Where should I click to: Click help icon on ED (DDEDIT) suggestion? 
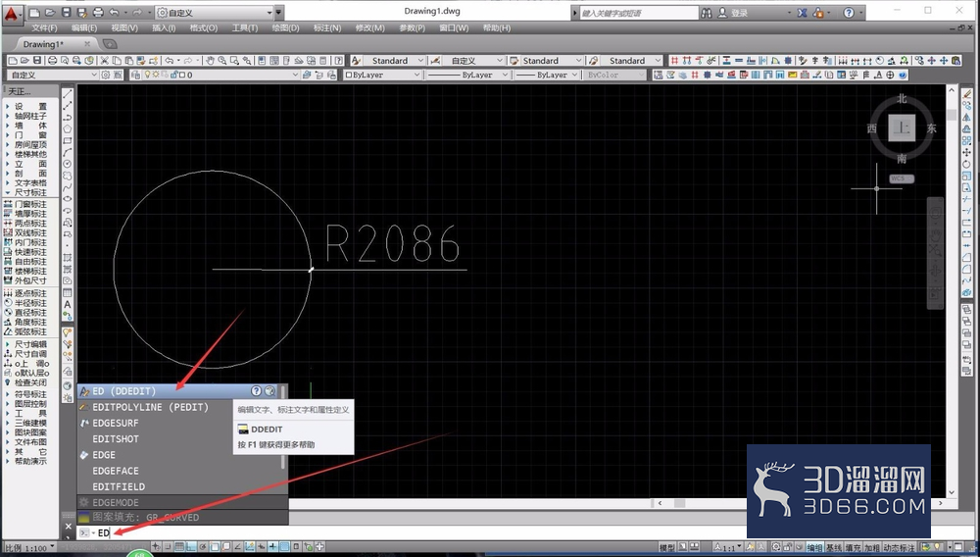[x=256, y=390]
